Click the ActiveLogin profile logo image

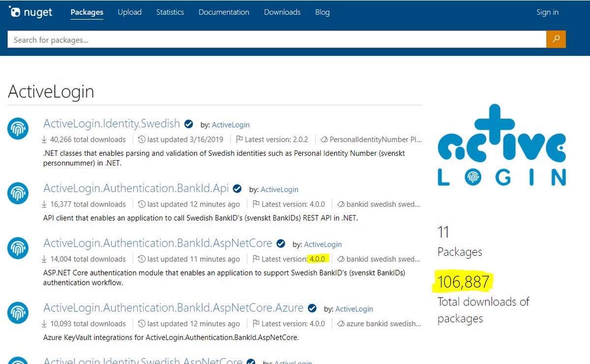(x=502, y=145)
